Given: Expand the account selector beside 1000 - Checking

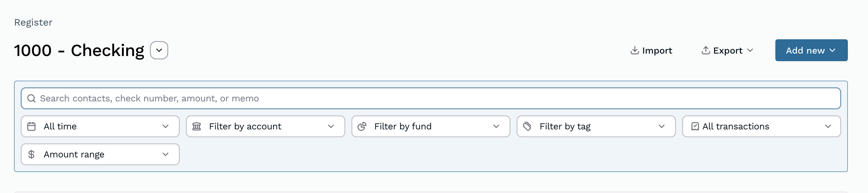Looking at the screenshot, I should click(x=159, y=50).
